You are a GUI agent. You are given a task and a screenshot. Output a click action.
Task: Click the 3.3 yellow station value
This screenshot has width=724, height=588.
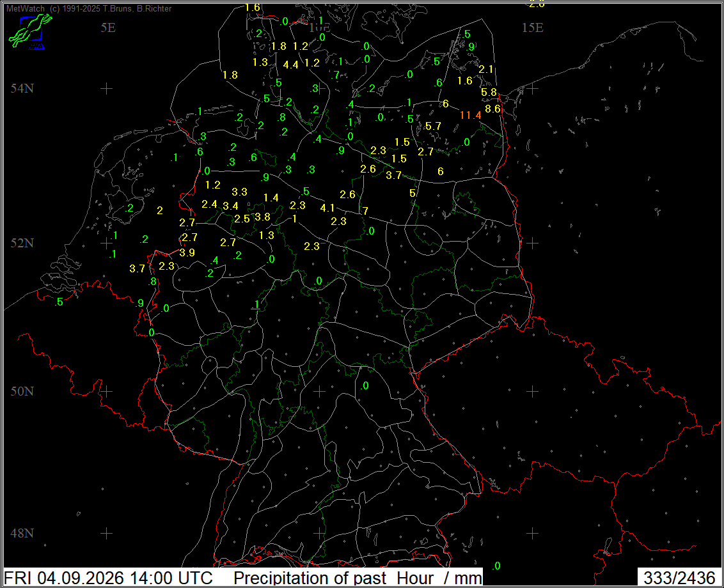coord(239,192)
